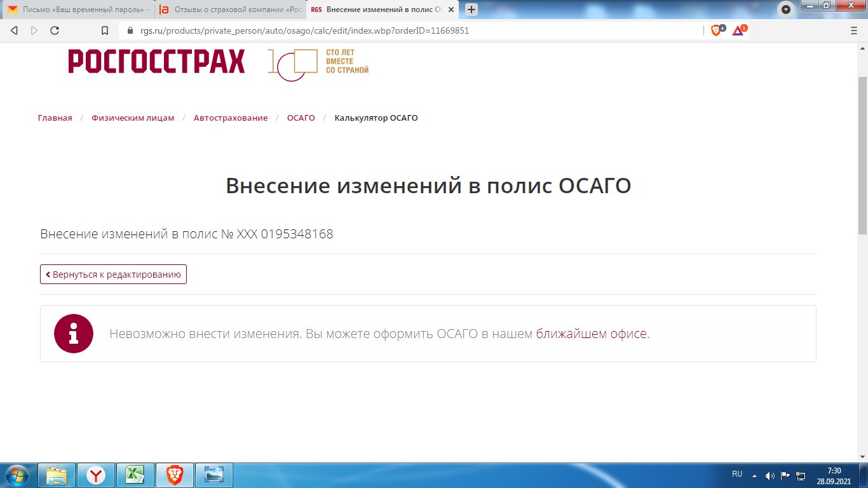Open the 'ОСАГО' breadcrumb link

pyautogui.click(x=301, y=118)
